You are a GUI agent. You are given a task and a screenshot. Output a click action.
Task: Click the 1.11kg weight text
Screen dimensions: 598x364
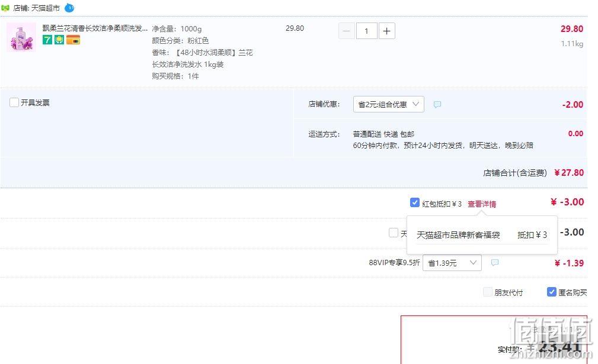572,44
